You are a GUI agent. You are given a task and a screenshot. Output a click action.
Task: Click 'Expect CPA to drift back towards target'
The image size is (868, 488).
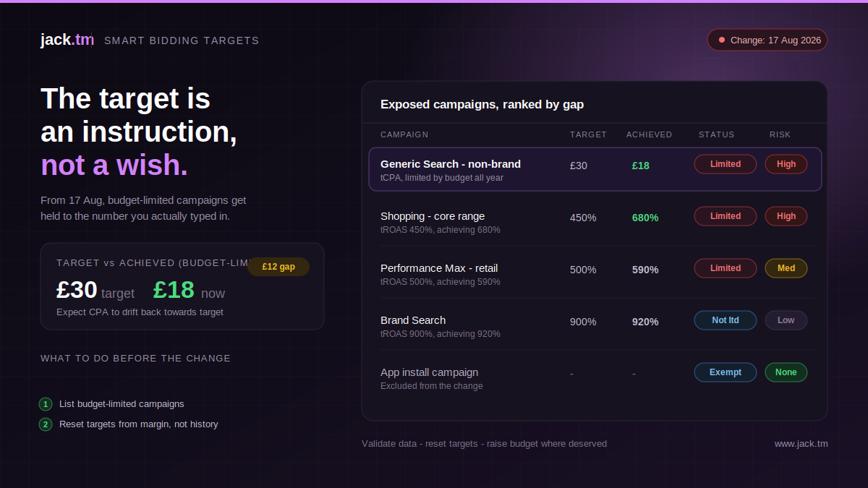(x=140, y=312)
